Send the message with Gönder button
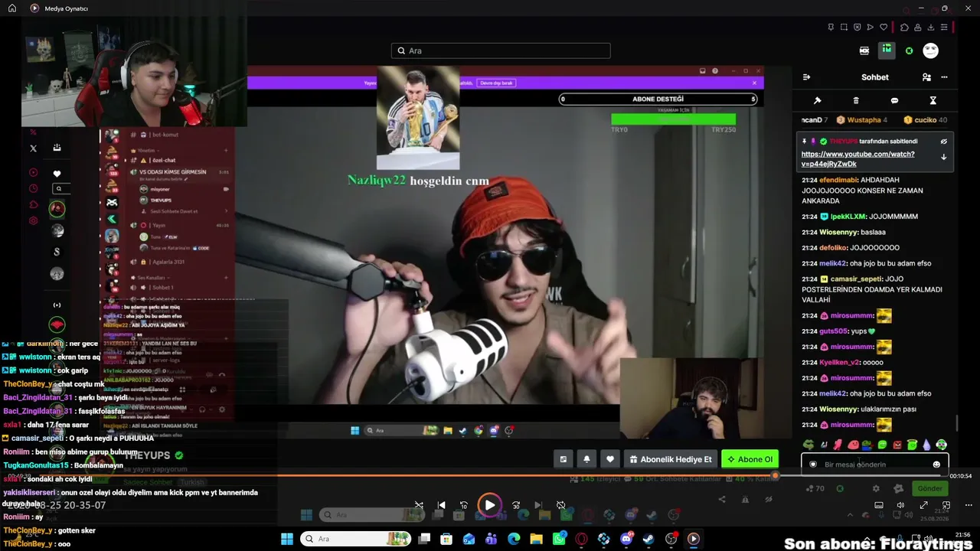The height and width of the screenshot is (551, 980). tap(929, 488)
